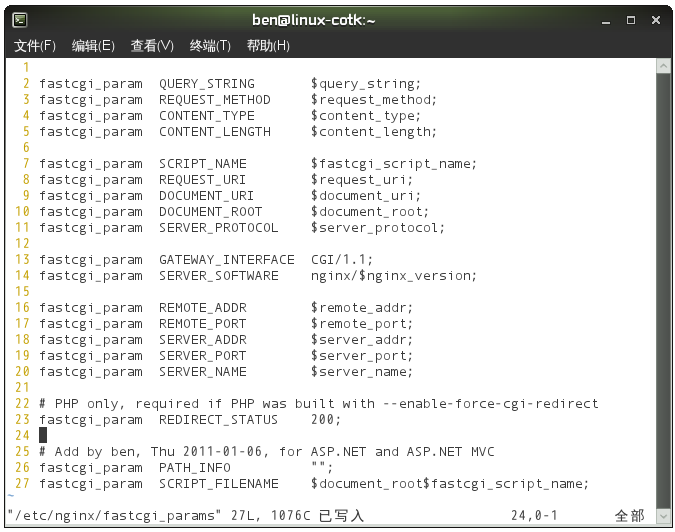Click the scrollbar up arrow
Screen dimensions: 675x532
point(664,65)
